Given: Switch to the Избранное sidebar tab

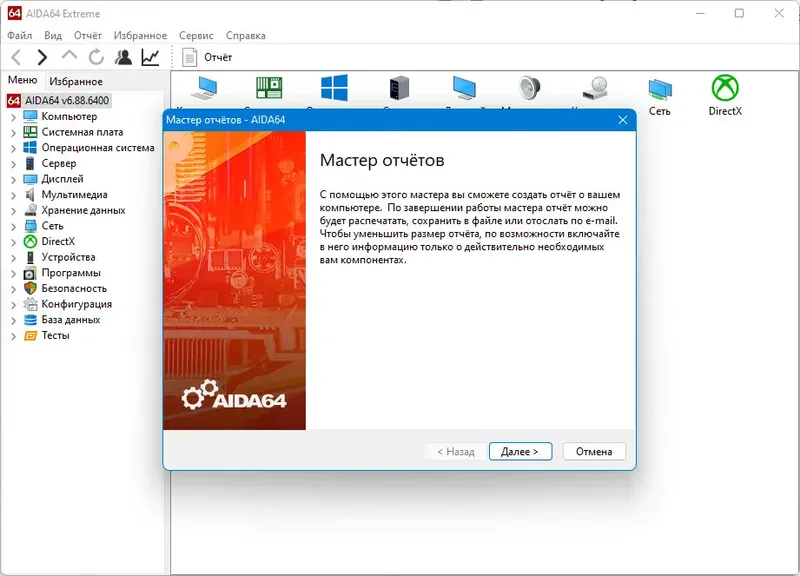Looking at the screenshot, I should click(76, 81).
